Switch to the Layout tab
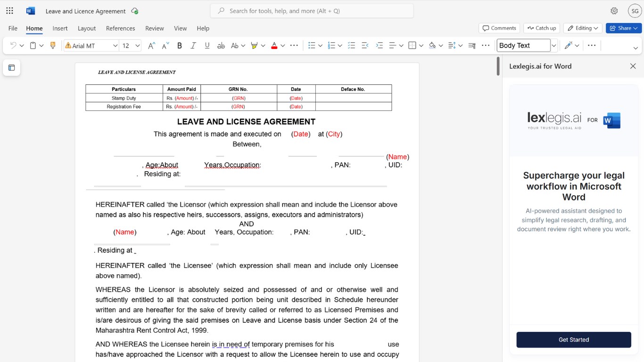The width and height of the screenshot is (644, 362). click(x=87, y=28)
